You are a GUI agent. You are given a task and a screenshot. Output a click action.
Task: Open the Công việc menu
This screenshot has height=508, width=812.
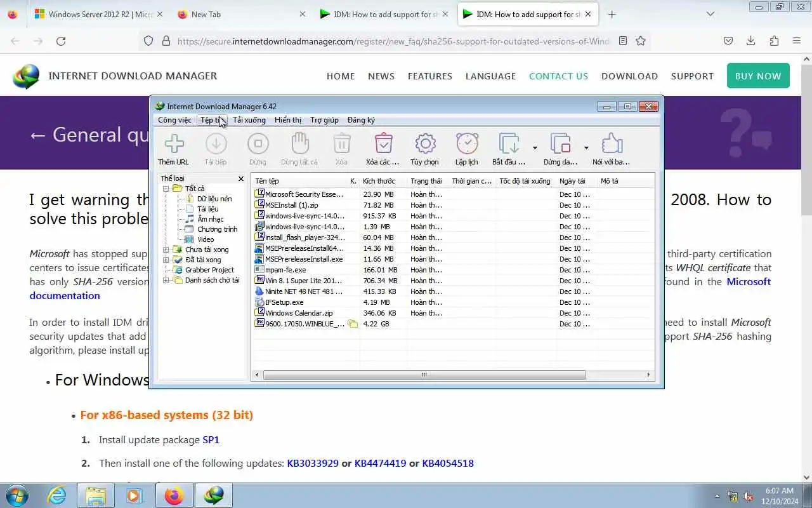coord(174,120)
